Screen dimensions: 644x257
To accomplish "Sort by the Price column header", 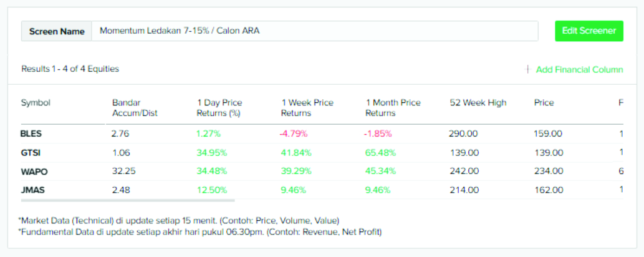I will click(544, 103).
